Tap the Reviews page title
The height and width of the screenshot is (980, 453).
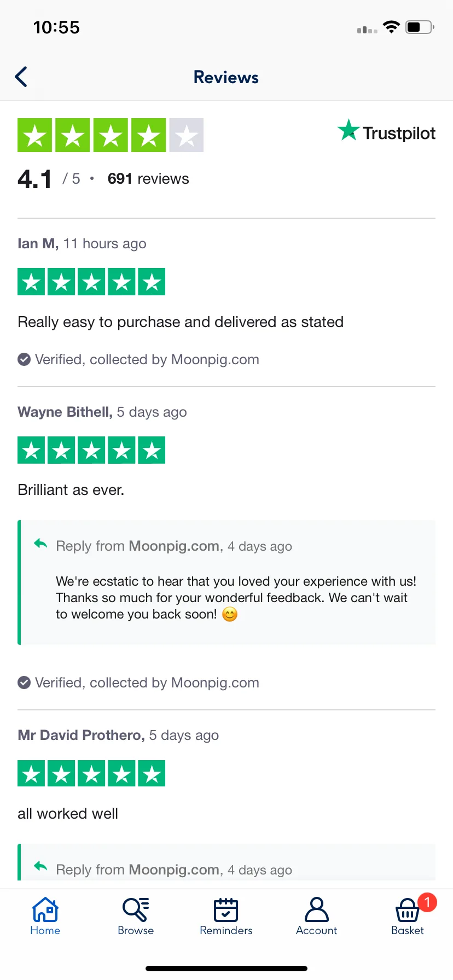[x=226, y=77]
